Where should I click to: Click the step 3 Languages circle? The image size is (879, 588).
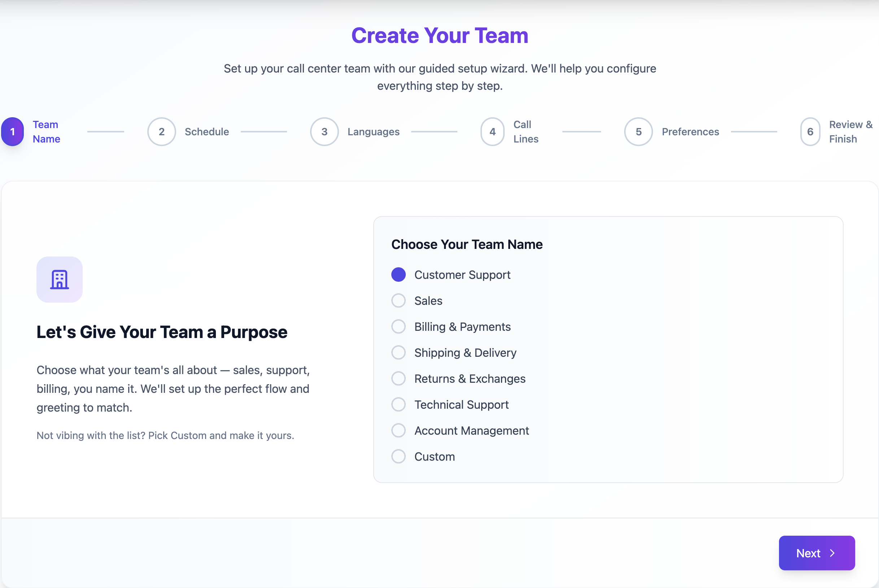point(324,132)
